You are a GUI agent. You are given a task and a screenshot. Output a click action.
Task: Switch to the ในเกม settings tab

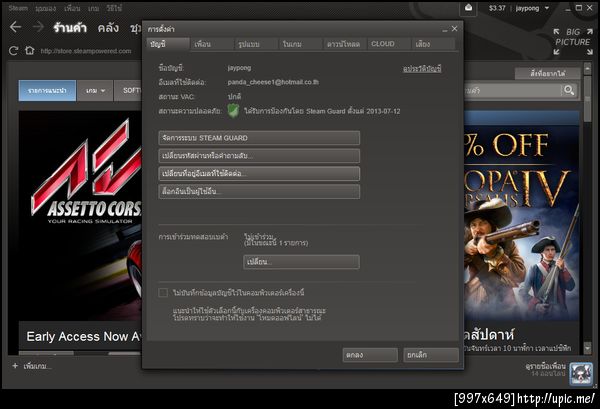pos(300,44)
